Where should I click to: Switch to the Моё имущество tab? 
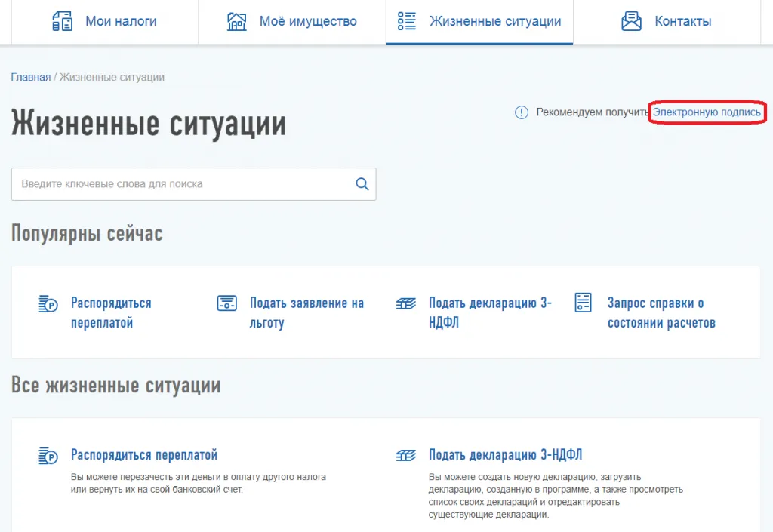[307, 21]
